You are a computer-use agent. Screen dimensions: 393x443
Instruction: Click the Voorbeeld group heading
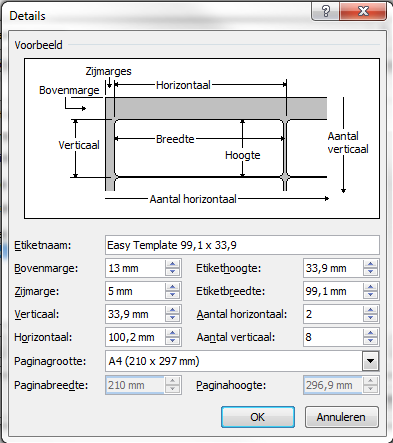click(38, 45)
